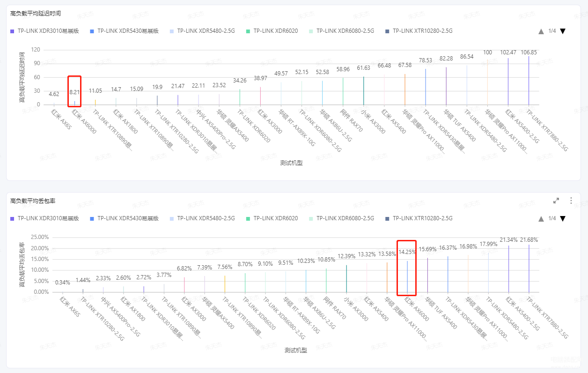Screen dimensions: 588x373
Task: Click the 15.69% data label
Action: (428, 248)
